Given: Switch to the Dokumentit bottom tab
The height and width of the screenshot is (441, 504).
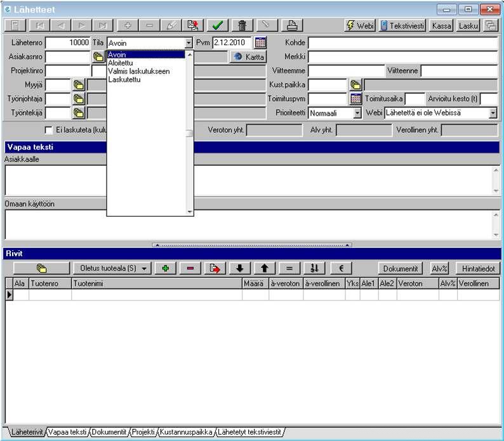Looking at the screenshot, I should coord(109,432).
